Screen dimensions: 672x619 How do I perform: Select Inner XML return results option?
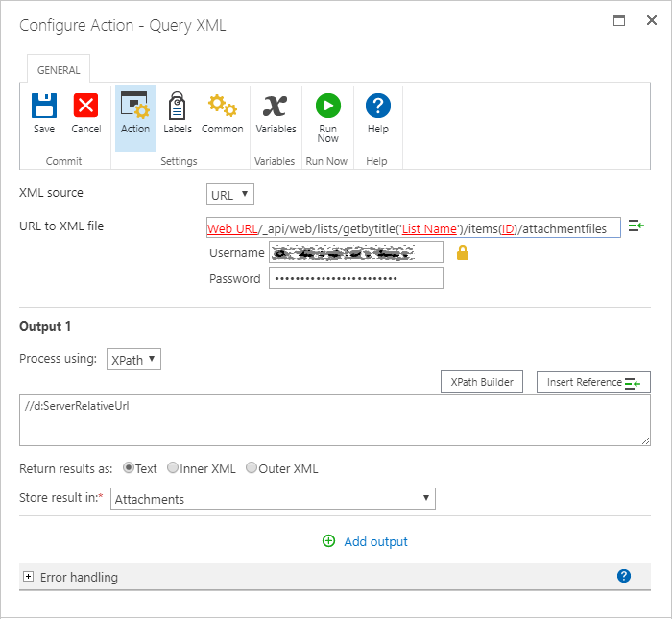173,467
